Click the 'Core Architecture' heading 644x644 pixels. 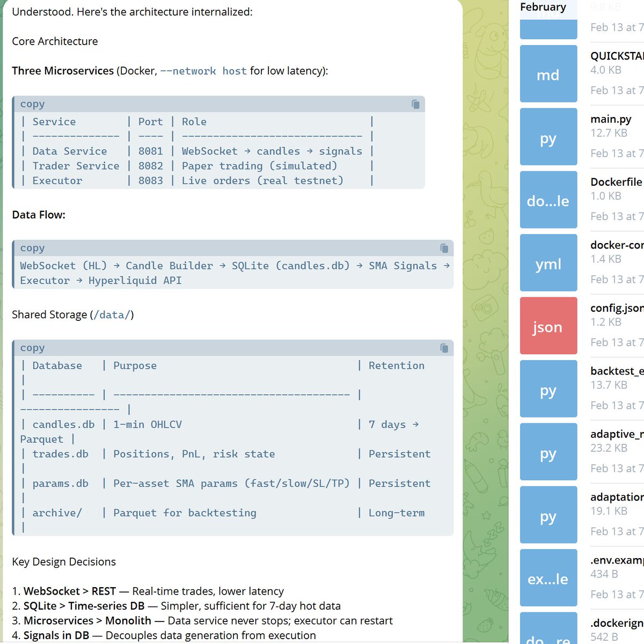click(55, 41)
